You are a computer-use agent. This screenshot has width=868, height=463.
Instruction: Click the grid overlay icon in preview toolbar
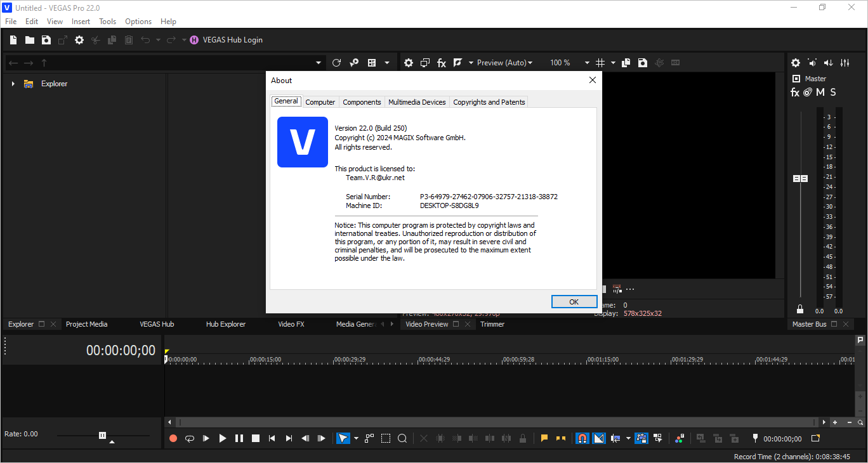[601, 62]
